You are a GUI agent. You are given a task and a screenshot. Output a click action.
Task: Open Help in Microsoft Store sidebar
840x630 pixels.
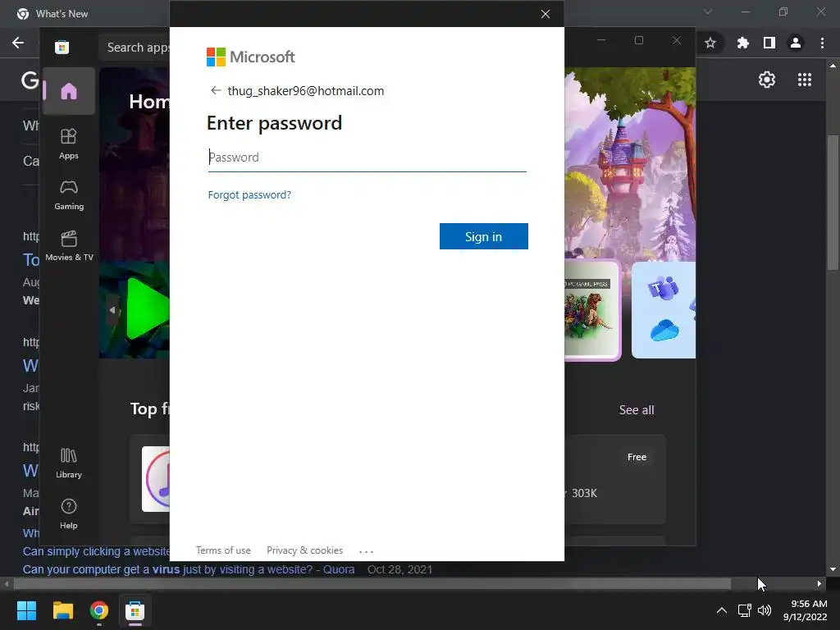click(69, 514)
